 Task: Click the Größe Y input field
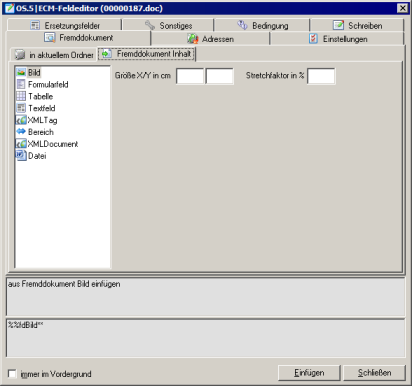219,76
